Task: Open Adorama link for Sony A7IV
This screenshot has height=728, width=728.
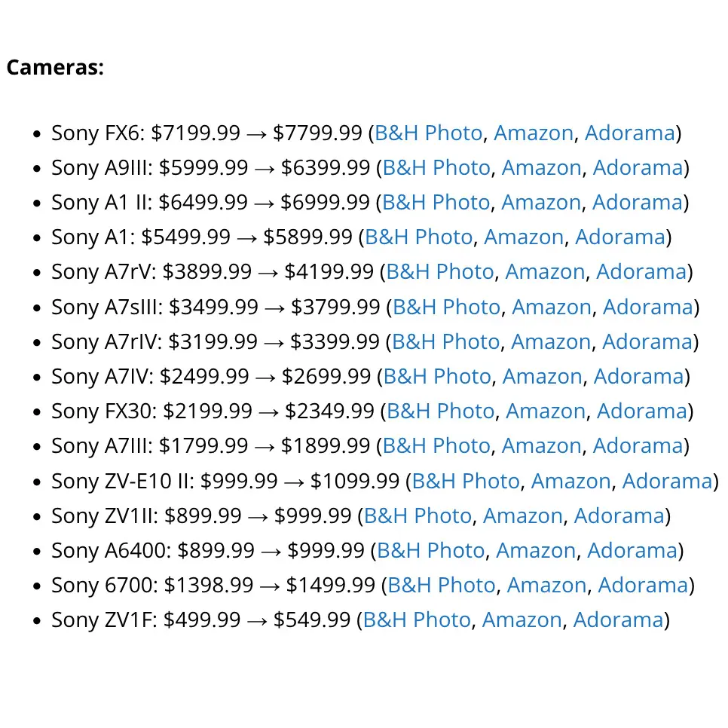Action: tap(639, 376)
